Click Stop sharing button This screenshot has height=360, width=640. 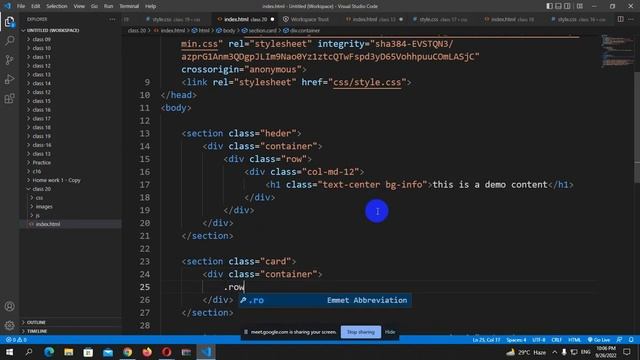tap(360, 332)
